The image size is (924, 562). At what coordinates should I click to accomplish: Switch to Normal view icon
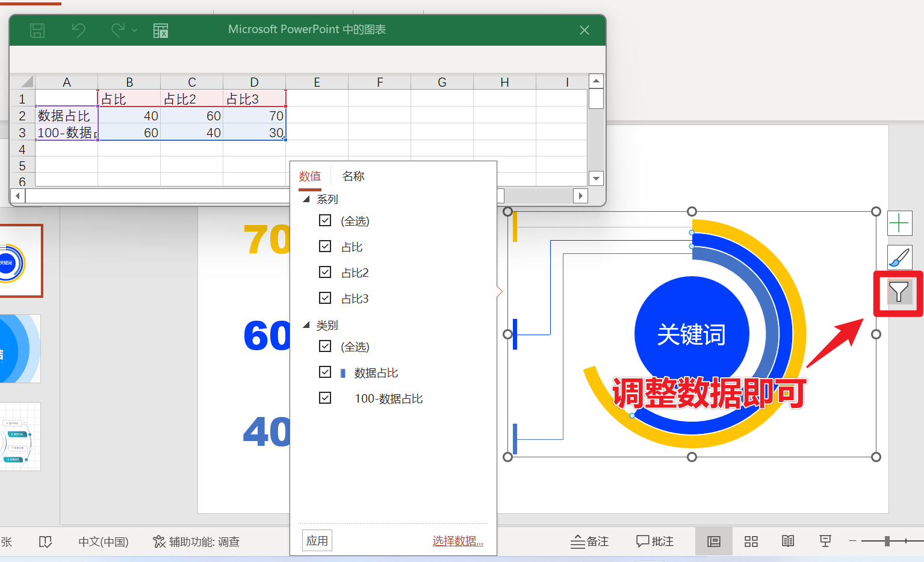[714, 542]
